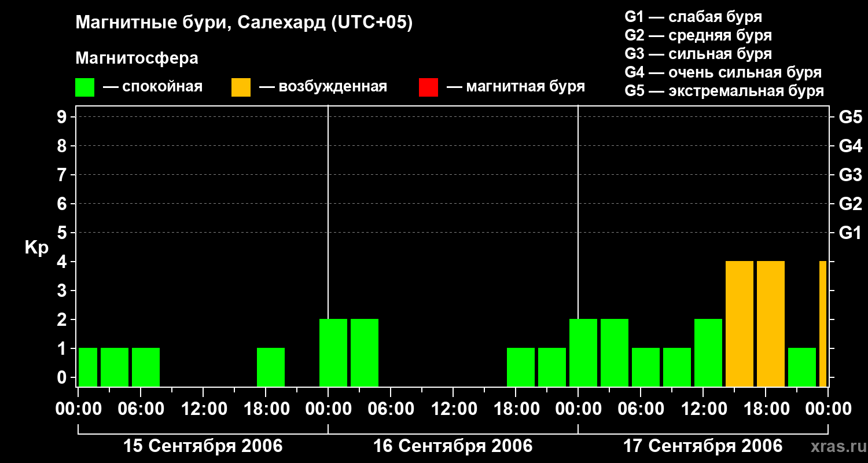The image size is (868, 463).
Task: Click the chart title 'Магнитные бури, Салехард'
Action: [201, 23]
